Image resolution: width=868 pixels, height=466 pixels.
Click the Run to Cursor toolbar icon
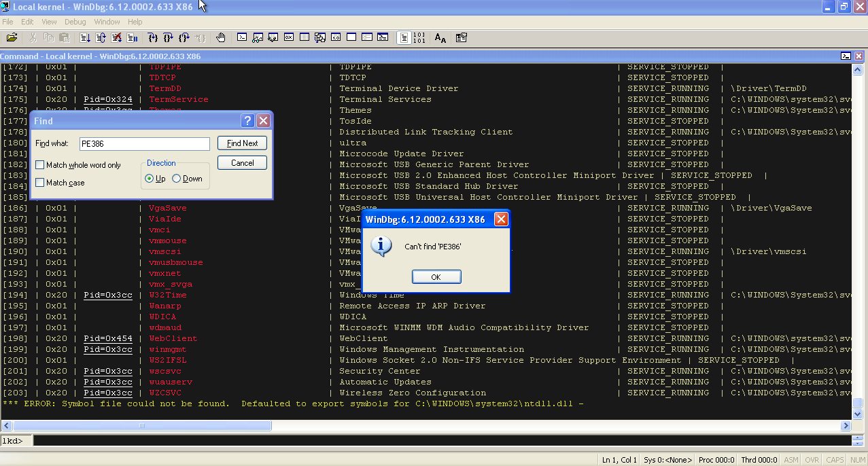(x=201, y=37)
